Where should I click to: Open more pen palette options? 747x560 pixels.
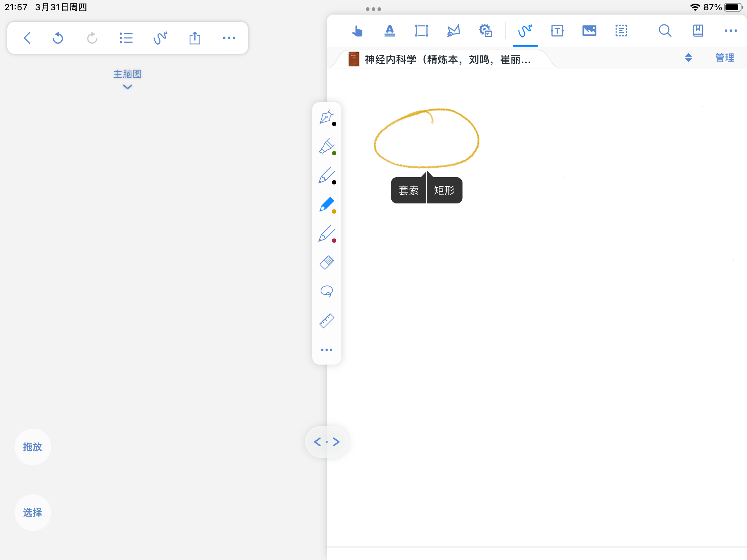pos(327,350)
